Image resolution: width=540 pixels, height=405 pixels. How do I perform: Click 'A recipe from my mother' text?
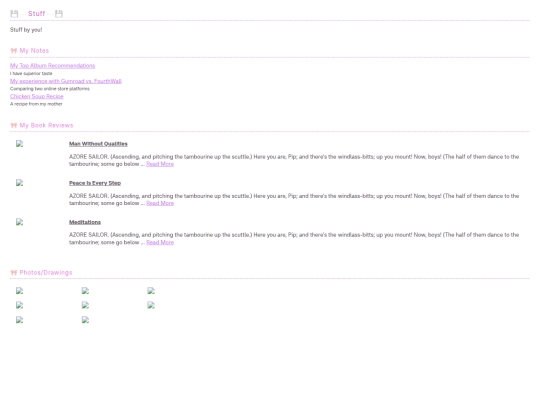[36, 104]
